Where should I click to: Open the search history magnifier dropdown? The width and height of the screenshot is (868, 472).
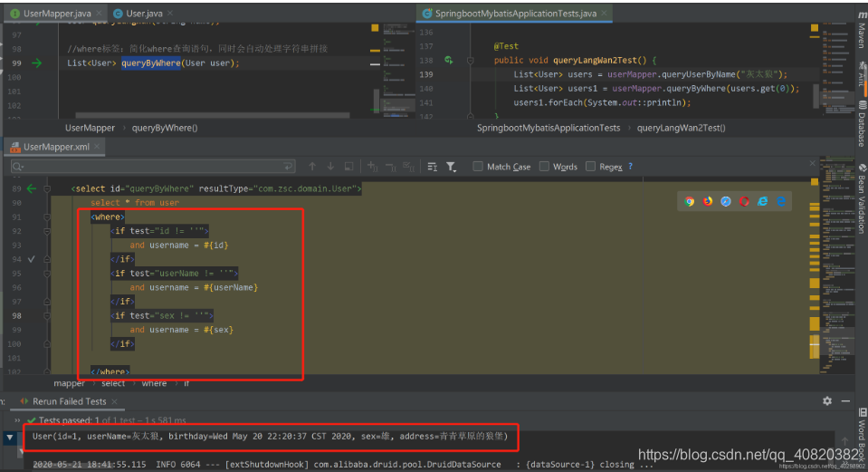coord(18,167)
